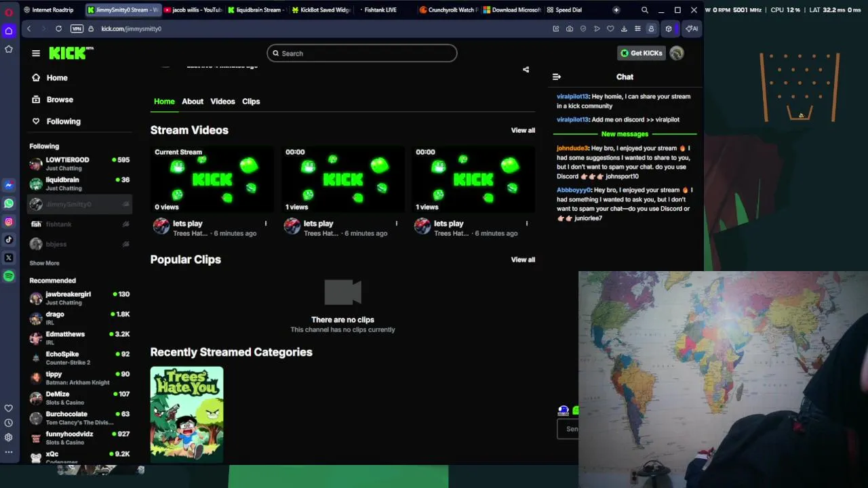868x488 pixels.
Task: Open bbjess channel in Following
Action: (x=79, y=244)
